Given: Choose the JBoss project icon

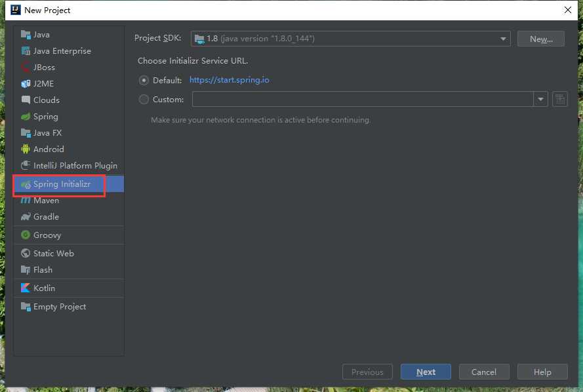Looking at the screenshot, I should coord(26,68).
